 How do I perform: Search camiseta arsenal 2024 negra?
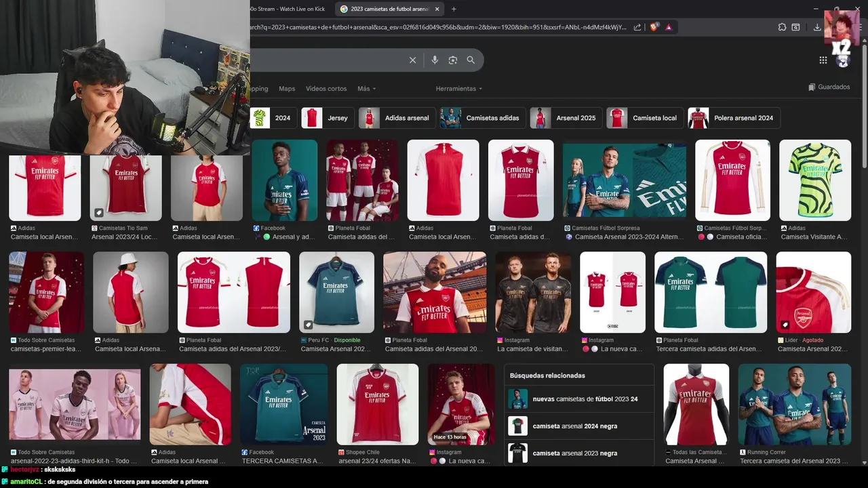579,426
